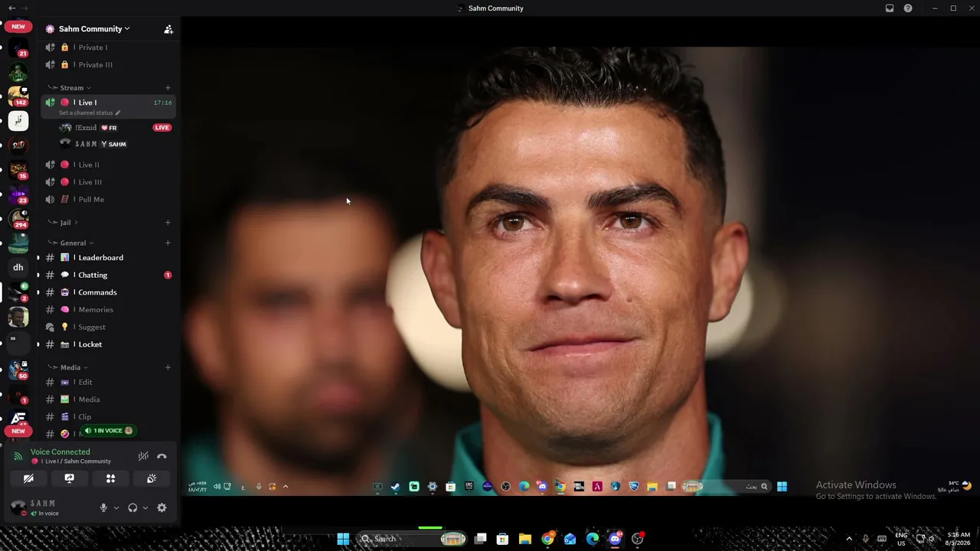Deafen audio with the headphones icon

[132, 507]
